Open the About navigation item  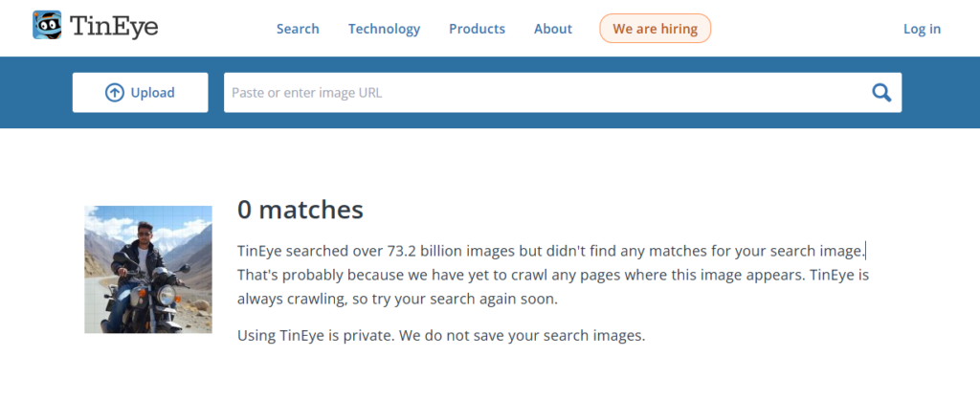tap(553, 29)
